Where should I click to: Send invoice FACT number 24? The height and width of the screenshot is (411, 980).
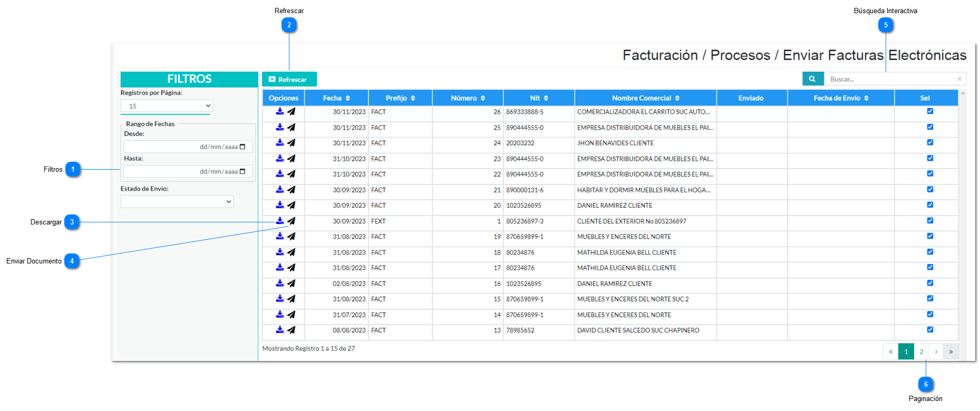click(292, 143)
